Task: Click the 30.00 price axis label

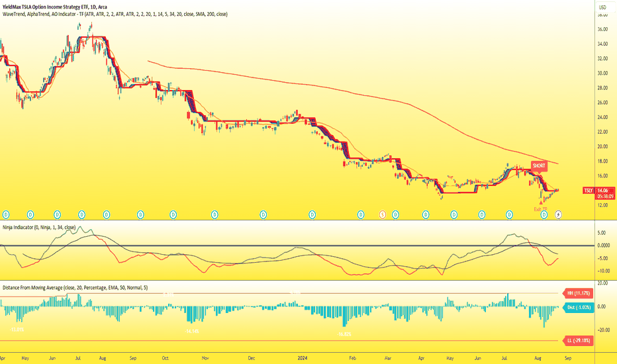Action: point(602,73)
